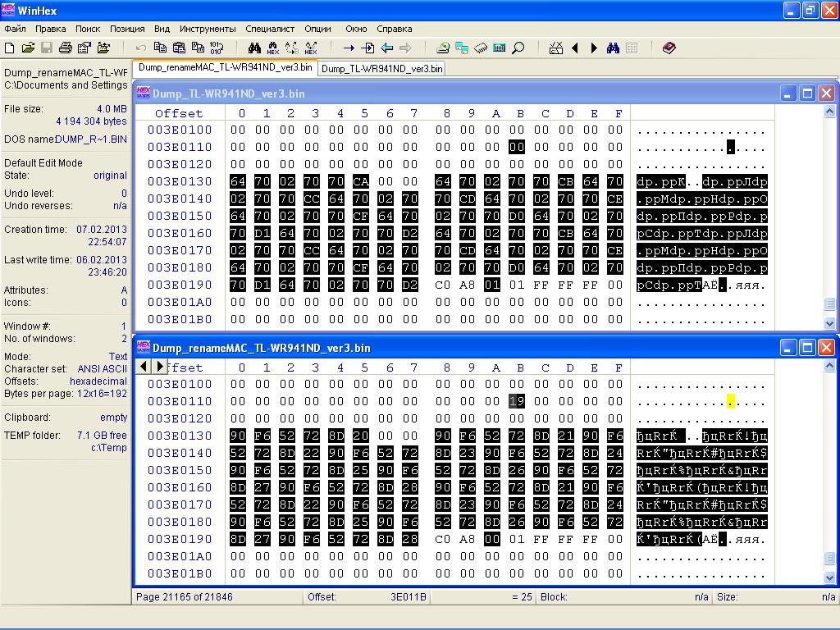Viewport: 840px width, 630px height.
Task: Click the Help book icon
Action: [x=669, y=48]
